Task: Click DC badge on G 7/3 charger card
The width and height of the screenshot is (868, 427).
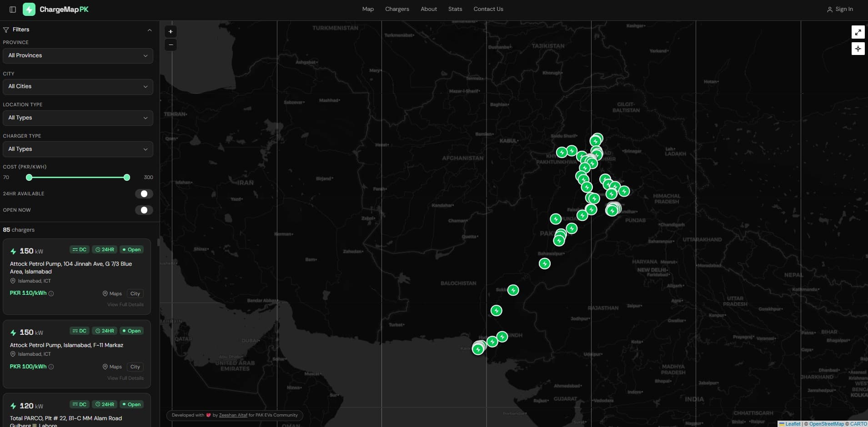Action: point(80,249)
